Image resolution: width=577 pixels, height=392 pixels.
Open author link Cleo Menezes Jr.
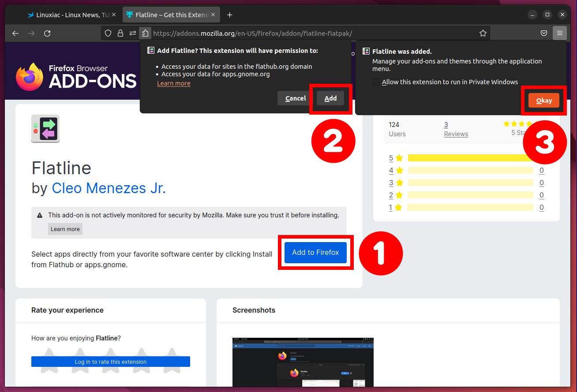[x=109, y=188]
